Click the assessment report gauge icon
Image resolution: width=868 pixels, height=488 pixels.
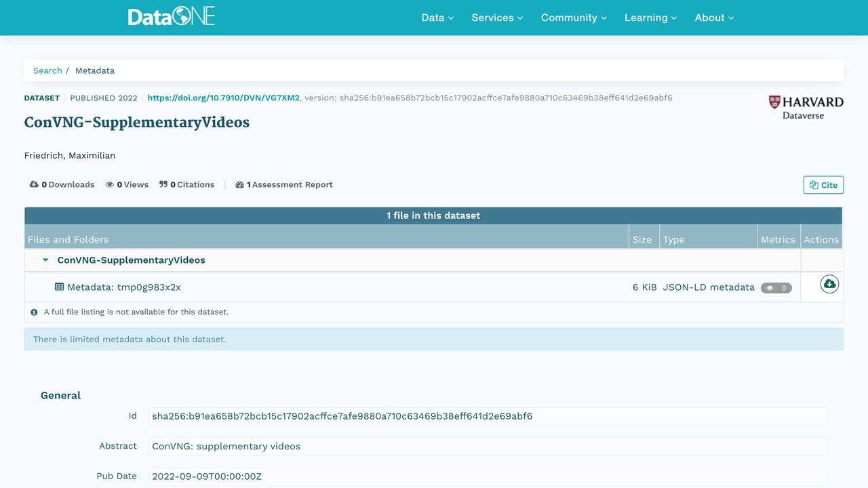239,184
